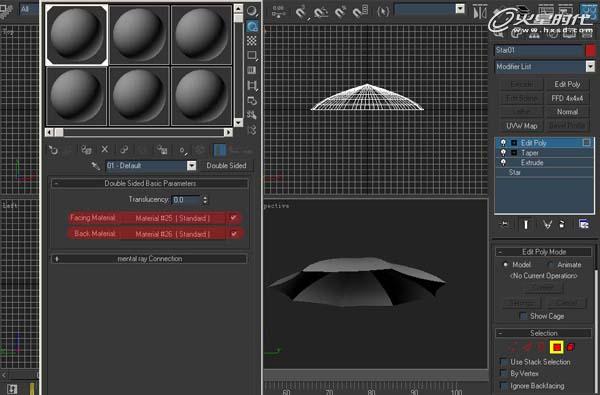Toggle Taper modifier lightbulb visibility
Screen dimensions: 600x395
(x=503, y=153)
